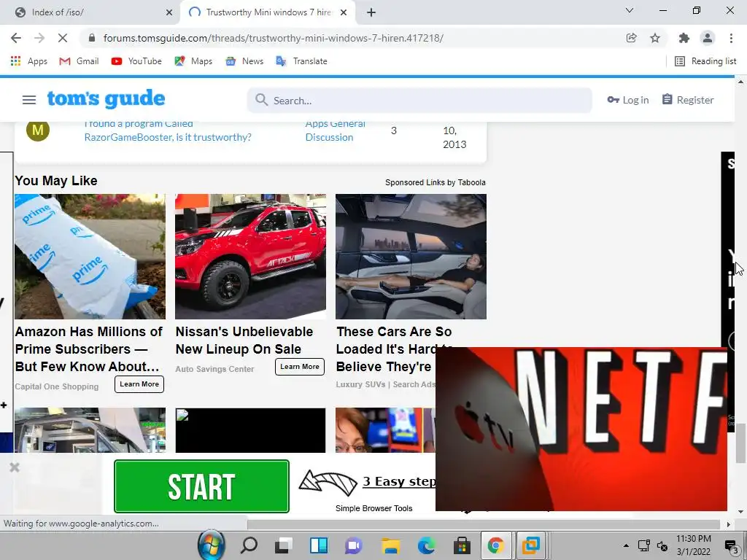The width and height of the screenshot is (747, 560).
Task: Go back using the browser back arrow
Action: point(16,38)
